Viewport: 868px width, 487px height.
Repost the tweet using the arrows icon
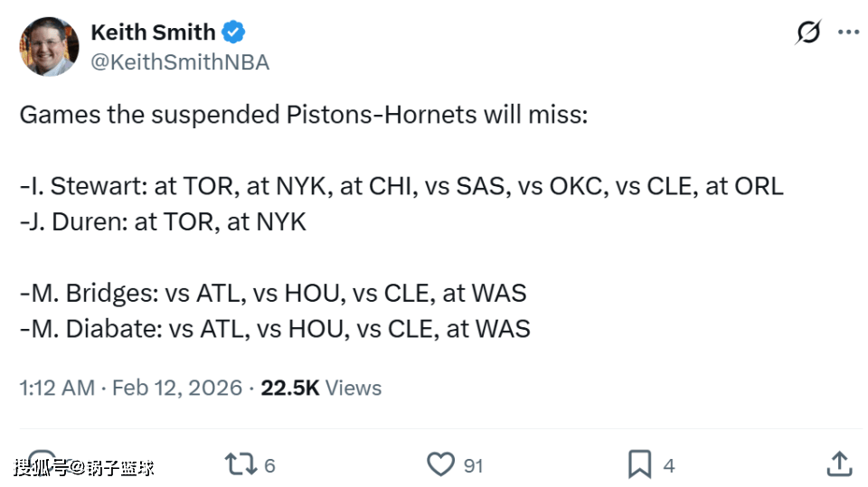[240, 464]
